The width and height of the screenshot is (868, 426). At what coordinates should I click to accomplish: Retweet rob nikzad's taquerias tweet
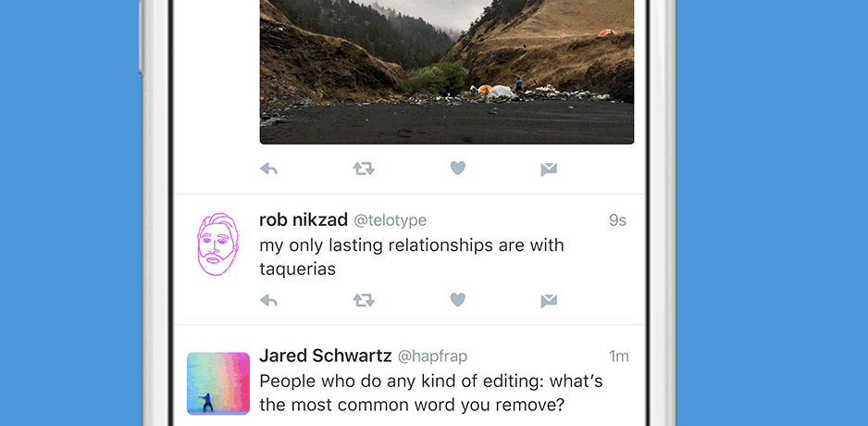pos(363,300)
